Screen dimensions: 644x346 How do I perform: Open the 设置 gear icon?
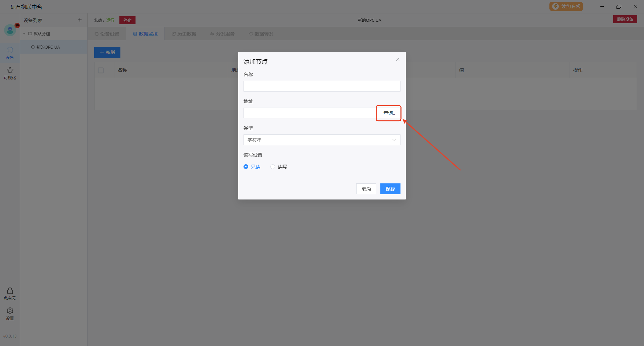click(x=10, y=313)
